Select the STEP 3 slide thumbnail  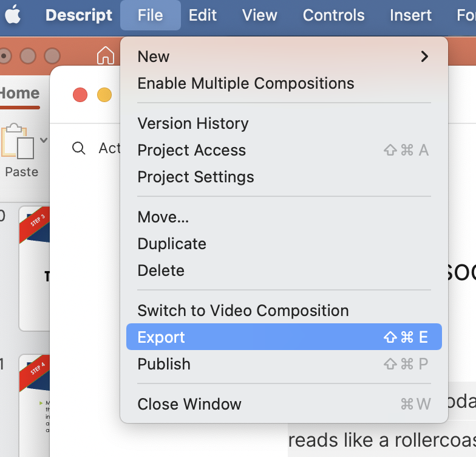[35, 267]
